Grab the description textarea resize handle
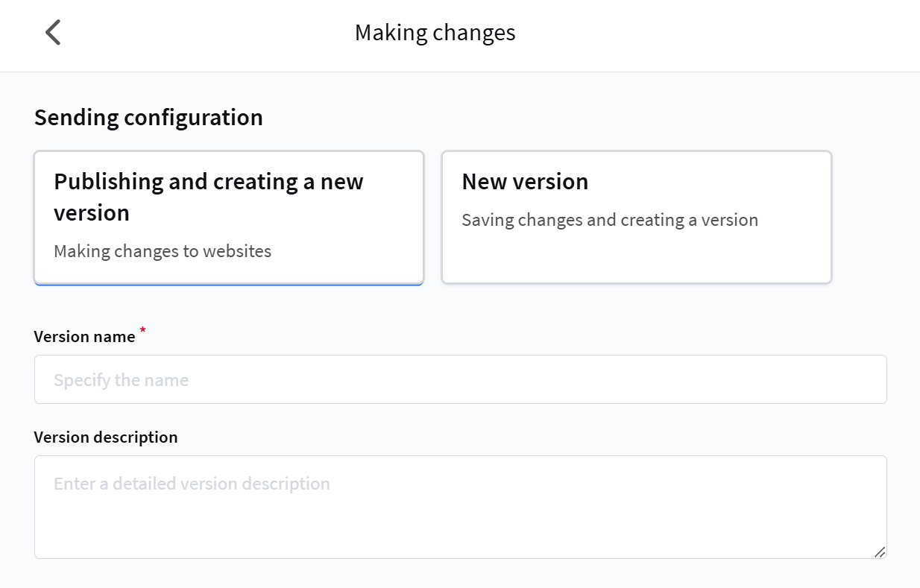920x588 pixels. pyautogui.click(x=880, y=552)
